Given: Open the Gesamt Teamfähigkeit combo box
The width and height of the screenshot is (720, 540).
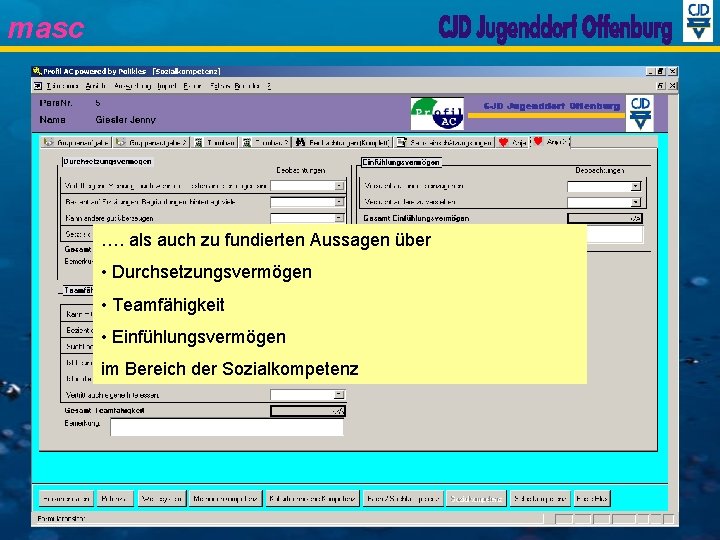Looking at the screenshot, I should [308, 411].
